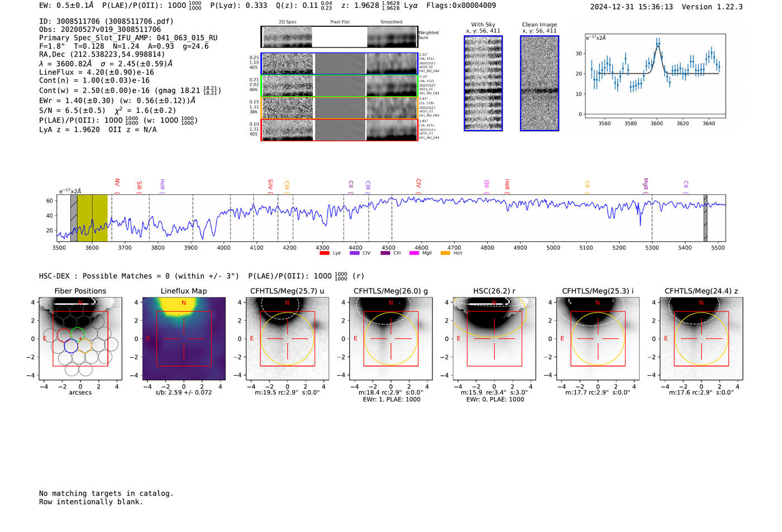Click the Weighted Sum 2D spectrum row

[x=340, y=37]
